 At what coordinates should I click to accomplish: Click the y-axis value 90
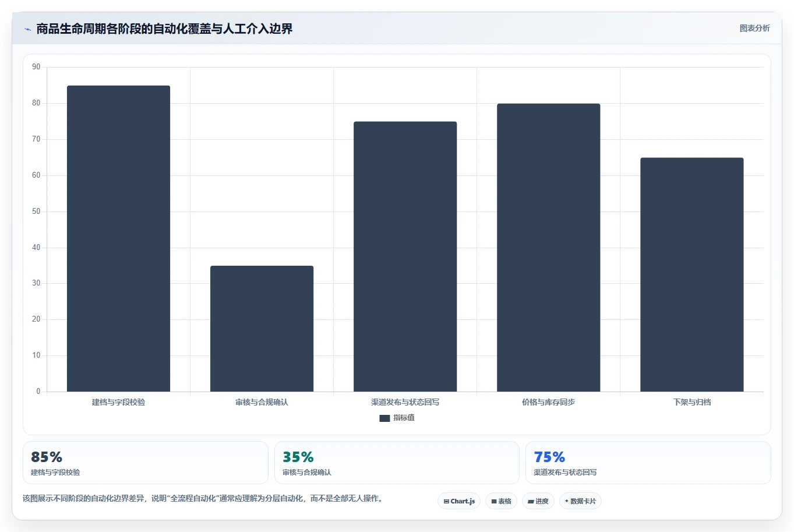coord(36,67)
